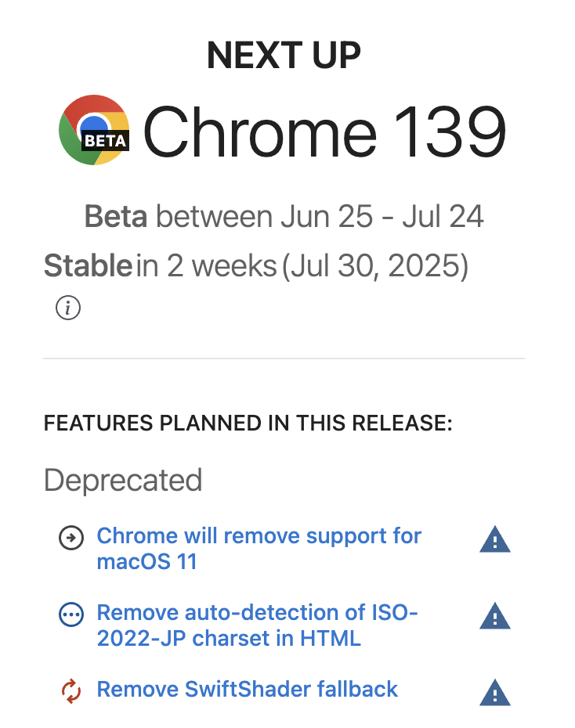Open "Remove auto-detection of ISO-2022-JP charset" link
Image resolution: width=575 pixels, height=728 pixels.
257,625
